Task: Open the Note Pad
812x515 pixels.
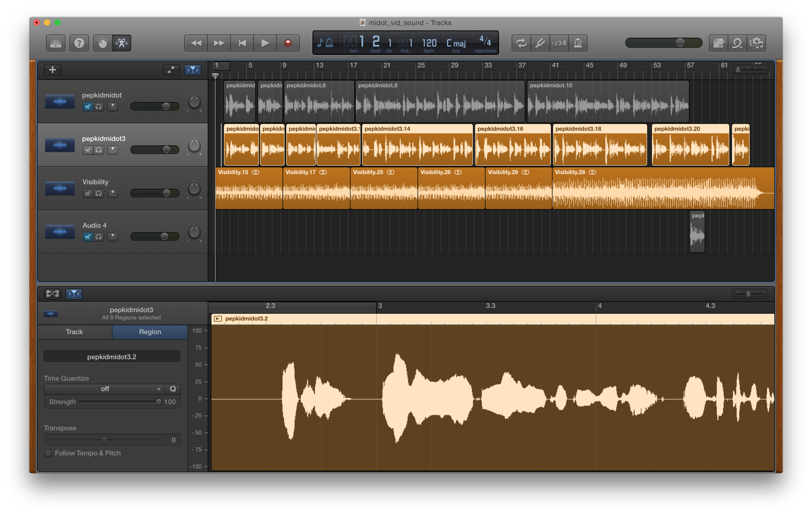Action: tap(718, 43)
